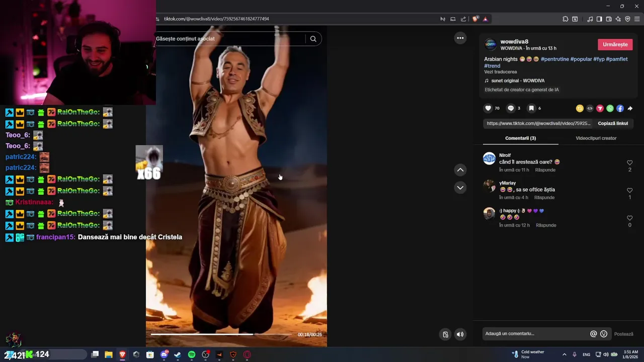Open Discord from the taskbar

[164, 354]
